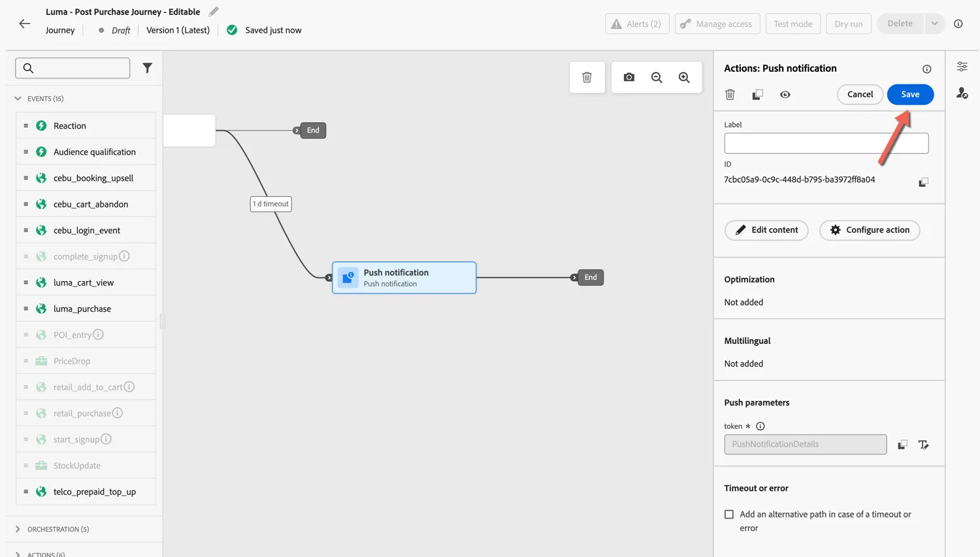980x557 pixels.
Task: Go back using the left arrow icon
Action: [x=24, y=24]
